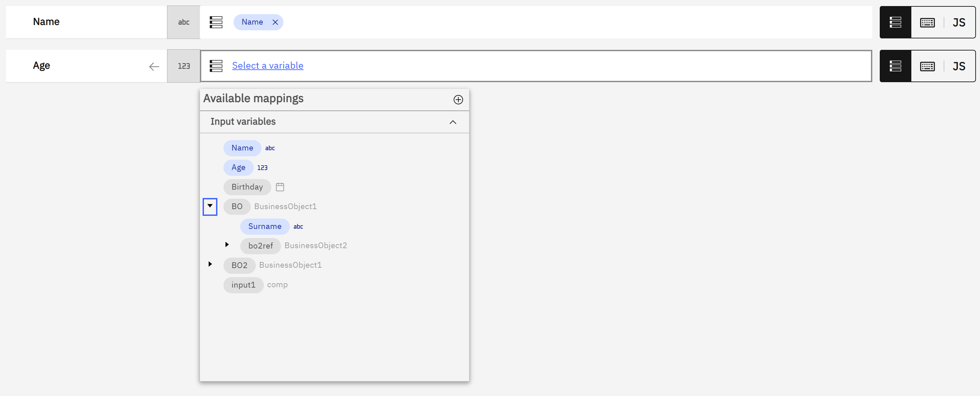This screenshot has height=396, width=980.
Task: Click the plus icon in Available mappings
Action: pyautogui.click(x=458, y=100)
